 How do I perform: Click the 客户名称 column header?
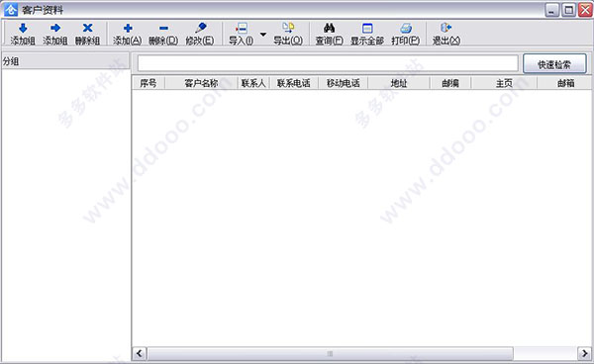201,83
